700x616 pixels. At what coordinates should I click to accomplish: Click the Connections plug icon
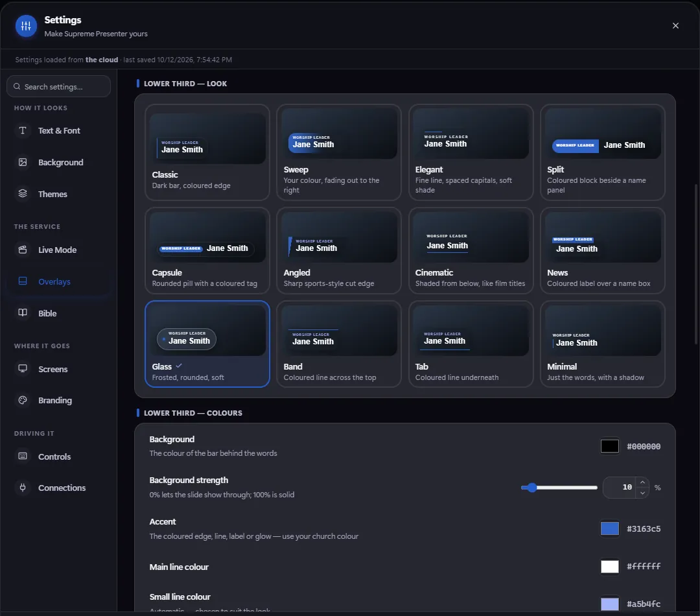point(23,488)
